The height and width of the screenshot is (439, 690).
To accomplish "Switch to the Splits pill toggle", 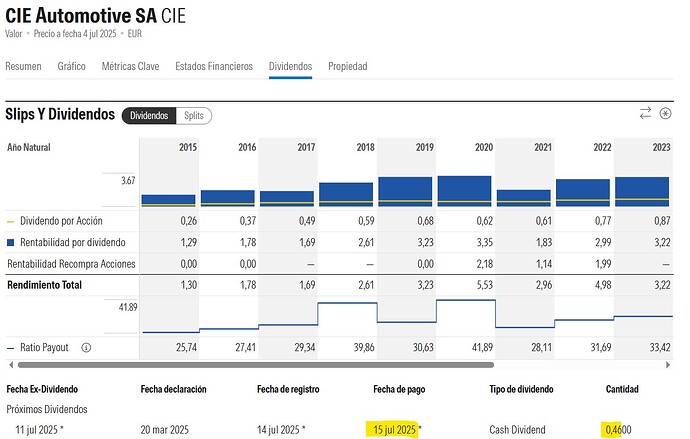I will pos(194,116).
